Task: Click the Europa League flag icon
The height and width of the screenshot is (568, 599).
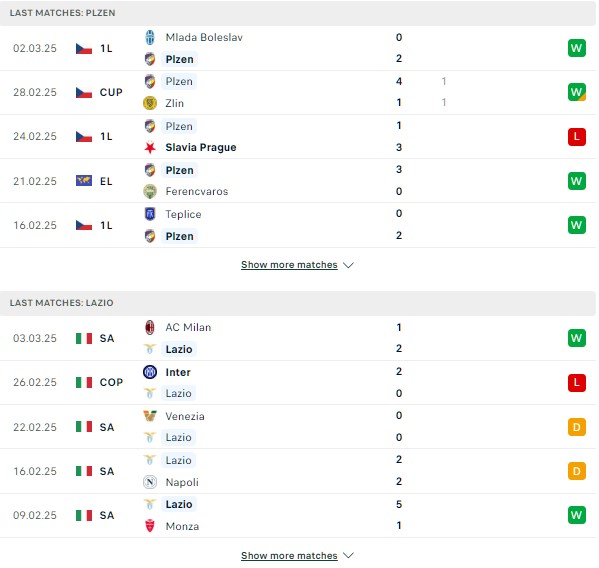Action: 84,181
